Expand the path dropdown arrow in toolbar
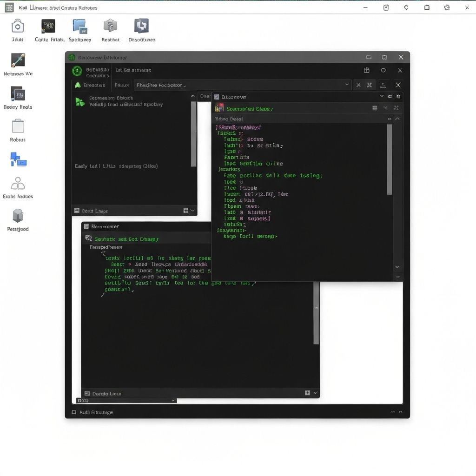476x476 pixels. (x=347, y=85)
